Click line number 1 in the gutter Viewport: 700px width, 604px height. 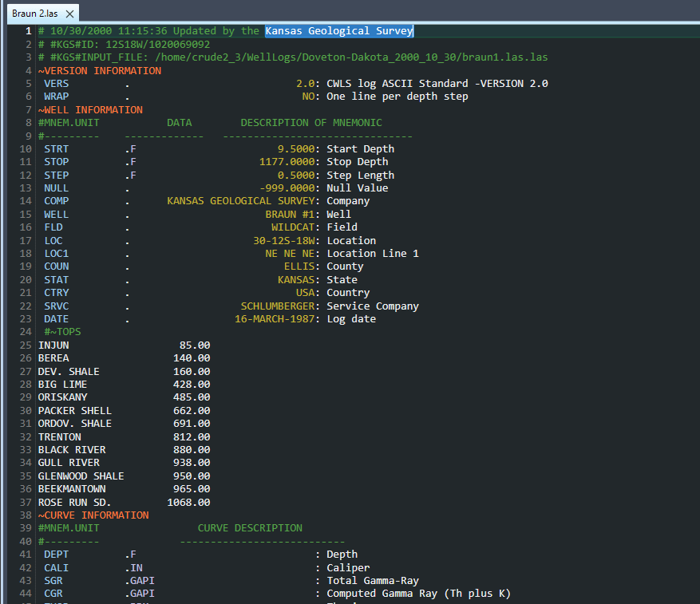tap(28, 31)
